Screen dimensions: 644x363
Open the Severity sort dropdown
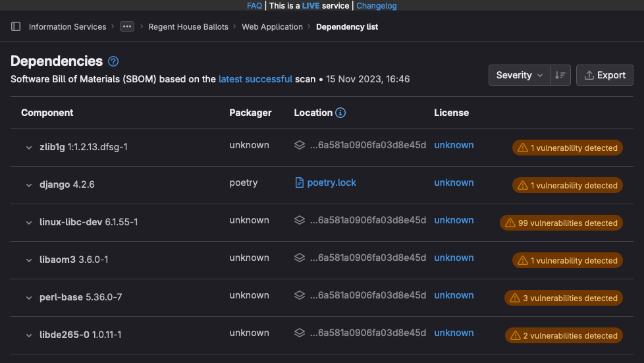pos(519,75)
